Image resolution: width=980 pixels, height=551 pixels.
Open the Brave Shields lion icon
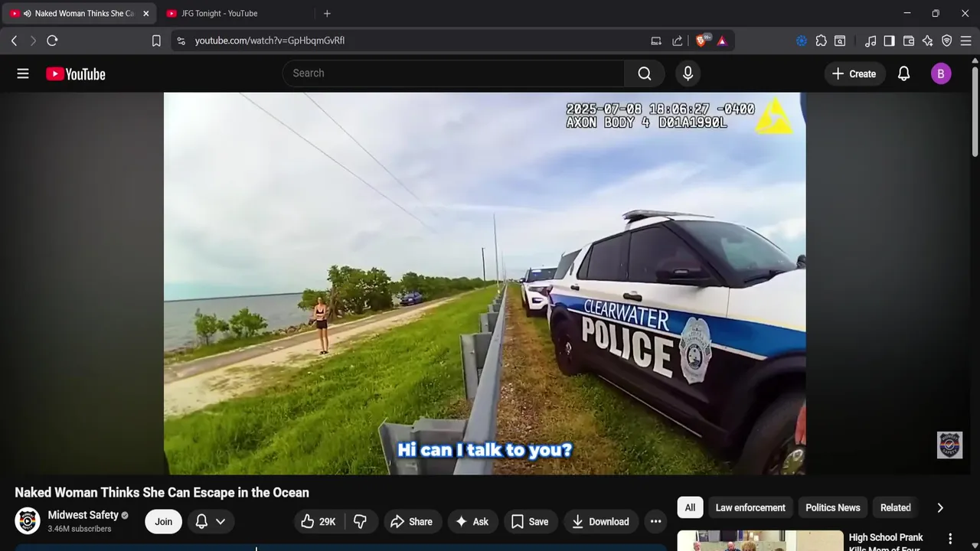click(701, 41)
